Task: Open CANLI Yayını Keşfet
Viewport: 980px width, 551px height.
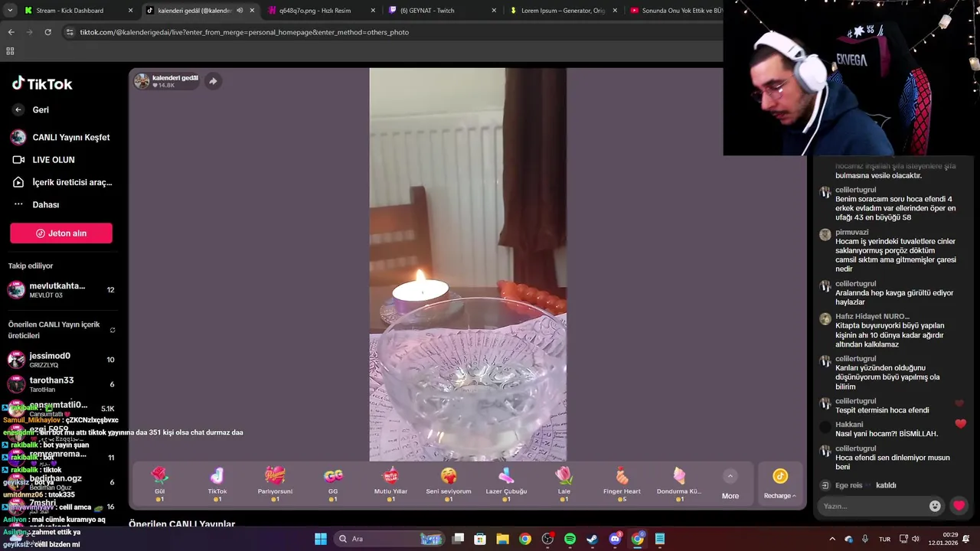Action: (61, 138)
